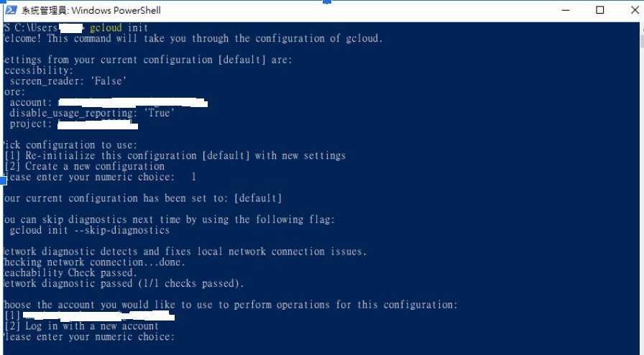
Task: Click the 'Reachability Check passed' line
Action: coord(70,273)
